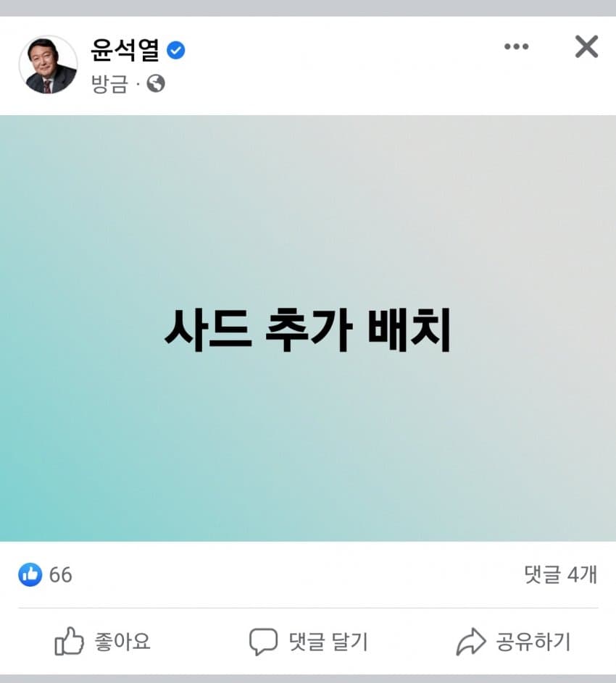Screen dimensions: 616x683
Task: Click the curved share arrow icon
Action: pyautogui.click(x=471, y=642)
